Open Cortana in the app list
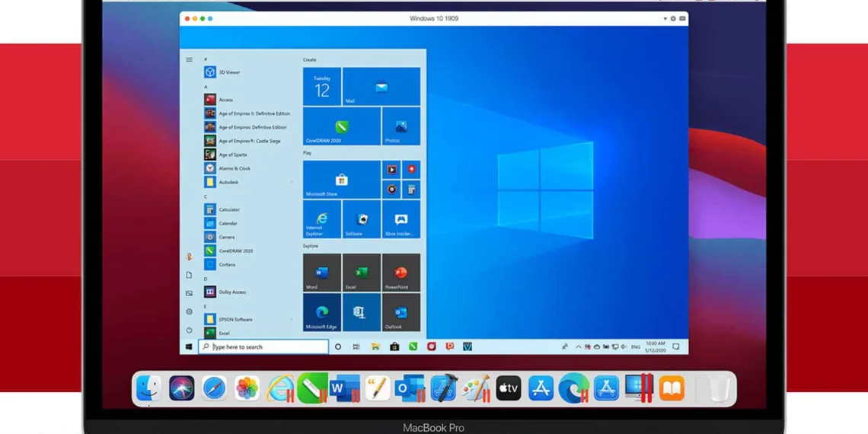Viewport: 868px width, 434px height. [x=220, y=265]
